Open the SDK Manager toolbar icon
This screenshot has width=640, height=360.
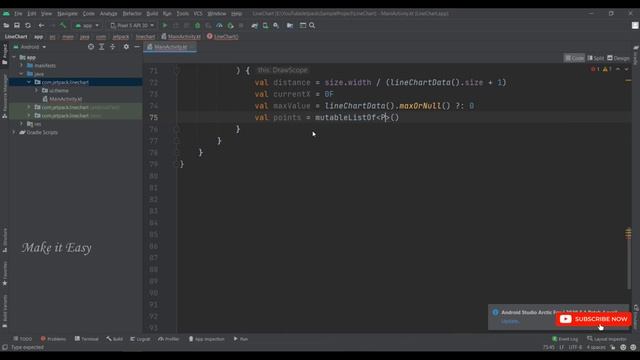coord(276,25)
